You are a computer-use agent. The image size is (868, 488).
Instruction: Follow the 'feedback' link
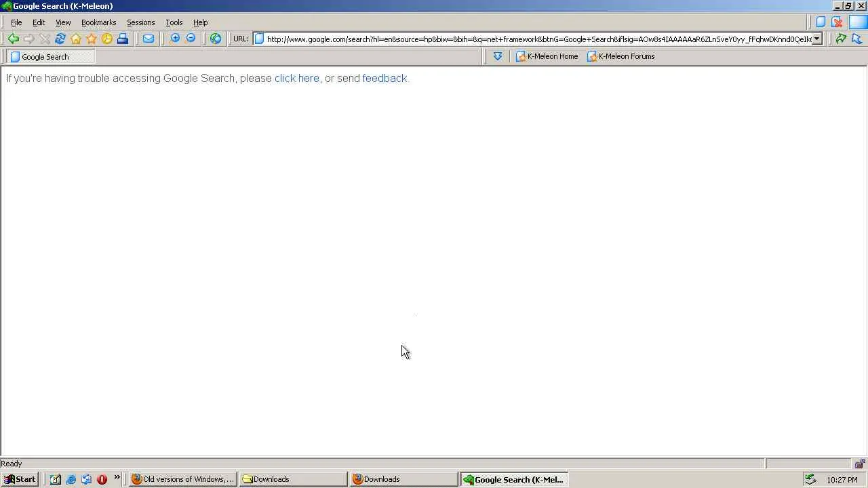pos(384,78)
